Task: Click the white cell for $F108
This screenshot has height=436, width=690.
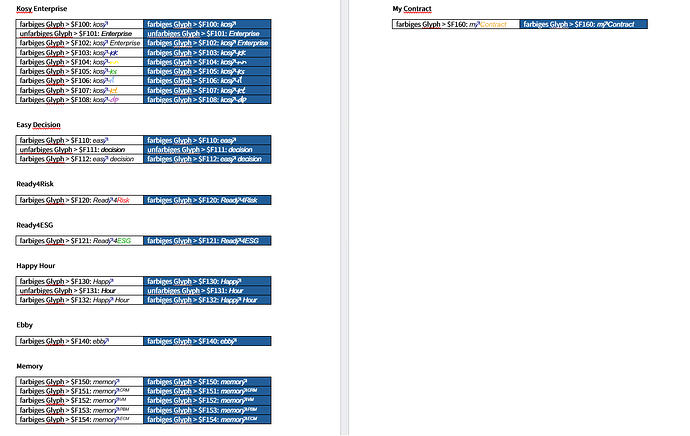Action: pyautogui.click(x=80, y=99)
